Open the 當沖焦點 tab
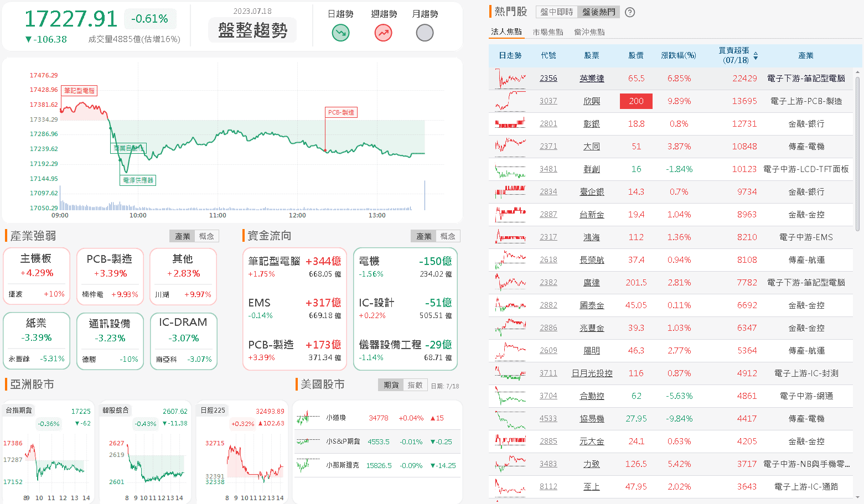 [x=589, y=32]
